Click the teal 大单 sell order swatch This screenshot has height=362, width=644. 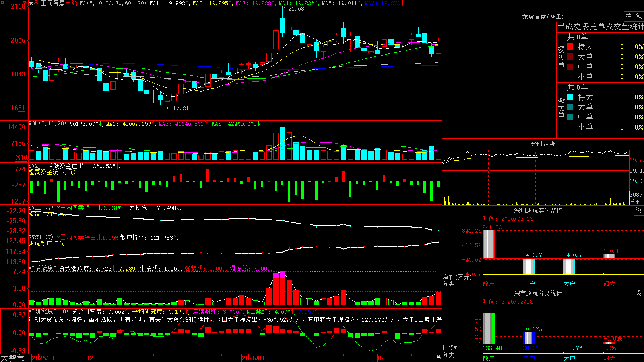[570, 107]
